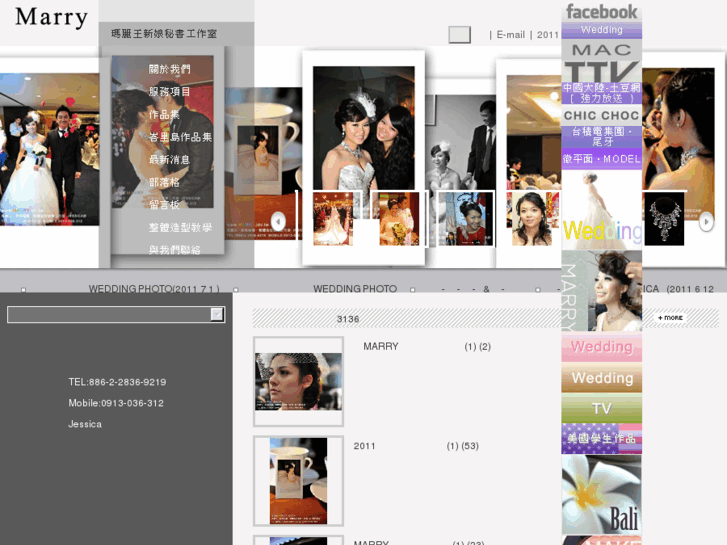The image size is (727, 545).
Task: Open the 關於我們 menu item
Action: pyautogui.click(x=169, y=69)
